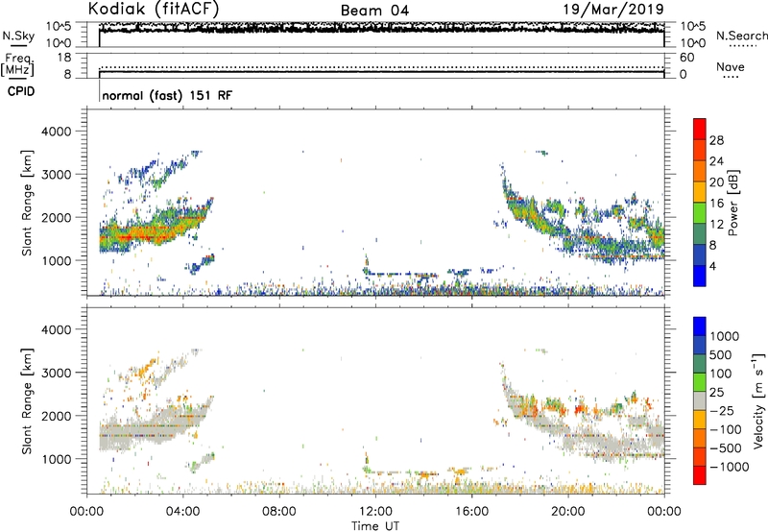Click the 'Kodiak (fitACF)' plot title
Screen dimensions: 768x532
154,10
